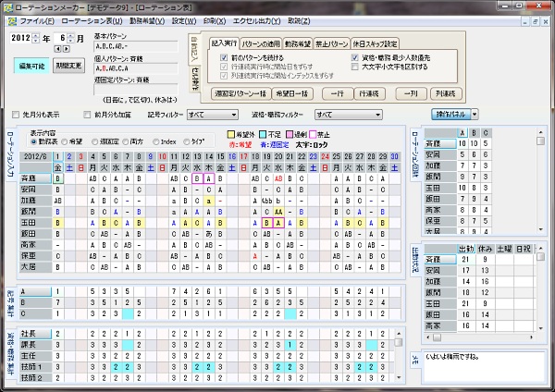The image size is (555, 392).
Task: Open the 資格・職務フィルター dropdown
Action: pos(349,115)
